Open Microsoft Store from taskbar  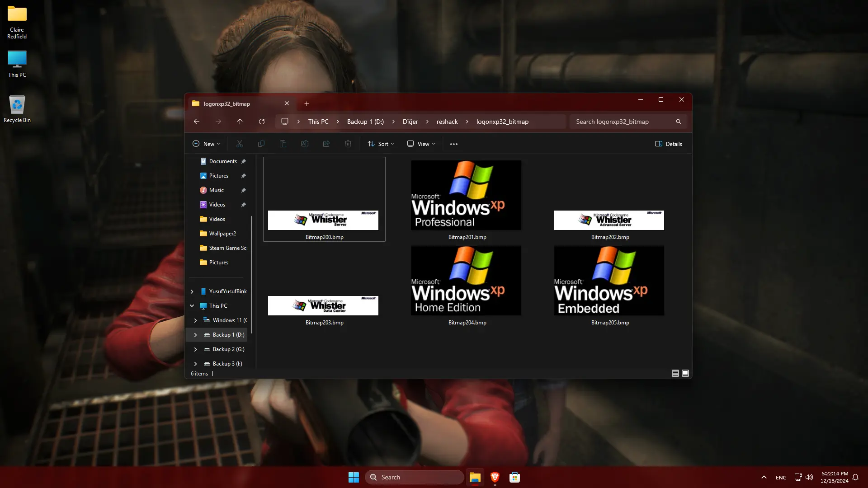tap(514, 477)
